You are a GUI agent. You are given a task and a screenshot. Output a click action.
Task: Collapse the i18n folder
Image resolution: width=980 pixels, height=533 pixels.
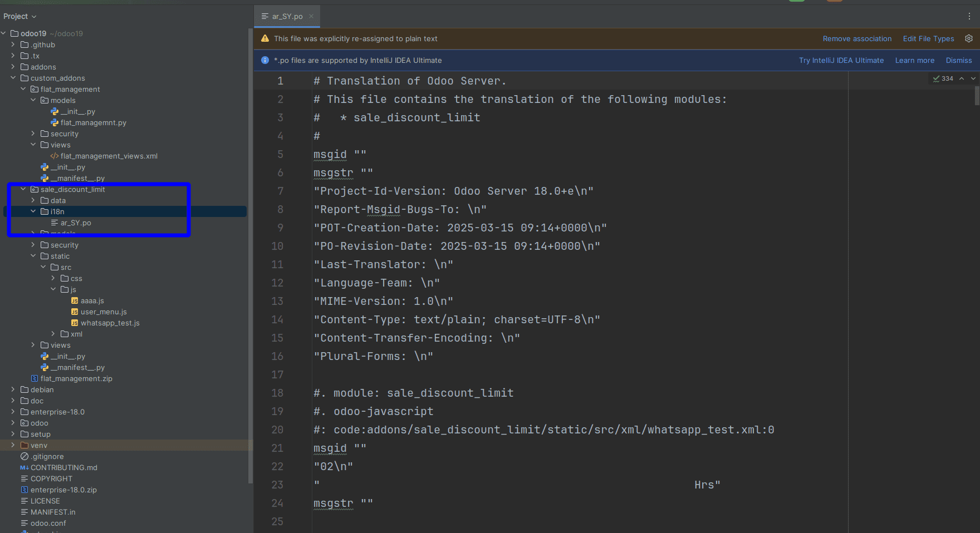(x=33, y=211)
